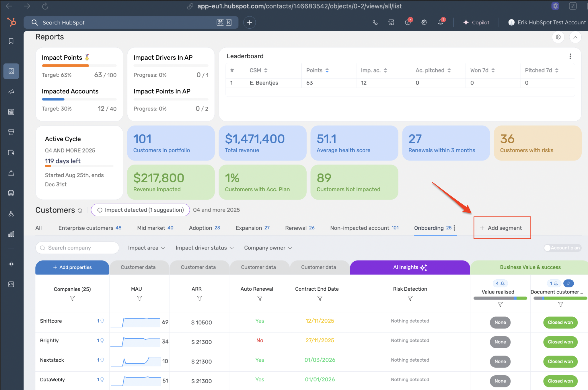Screen dimensions: 588x390
Task: Open the notifications bell icon
Action: 441,22
